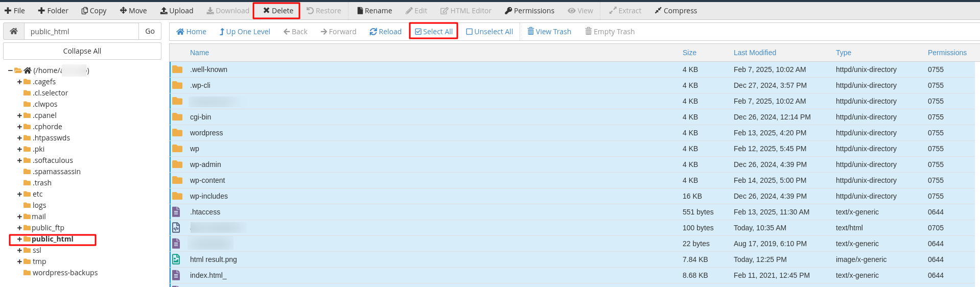Click the Rename toolbar button
This screenshot has width=980, height=287.
[x=374, y=11]
